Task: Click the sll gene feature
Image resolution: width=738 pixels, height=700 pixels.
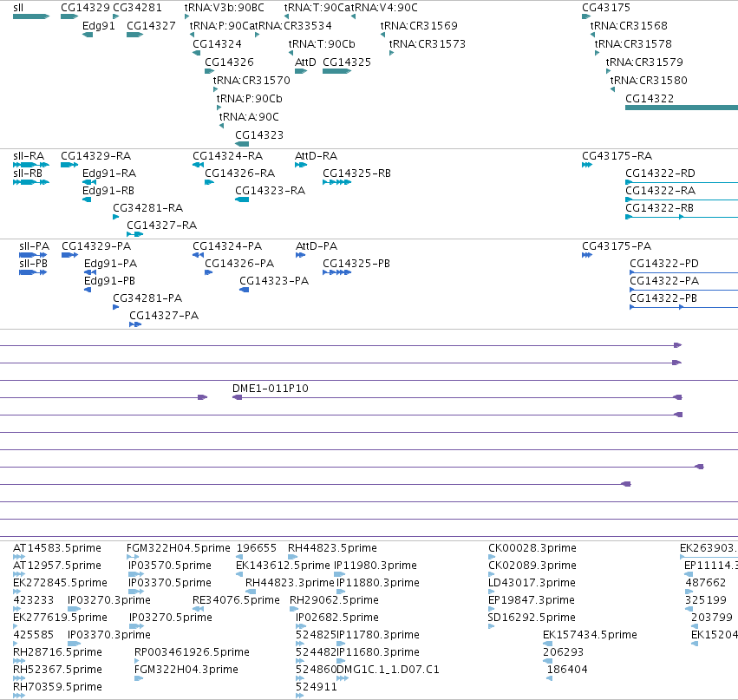Action: [x=31, y=17]
